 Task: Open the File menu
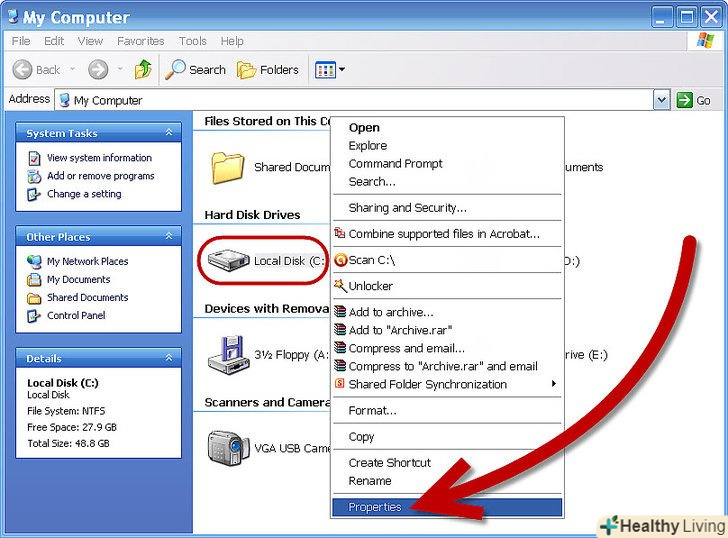point(21,41)
